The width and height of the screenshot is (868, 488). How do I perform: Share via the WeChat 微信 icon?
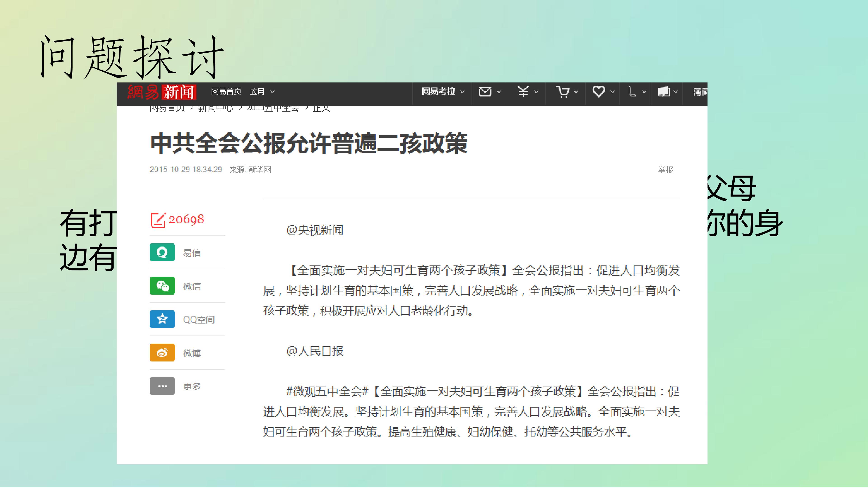[x=162, y=286]
